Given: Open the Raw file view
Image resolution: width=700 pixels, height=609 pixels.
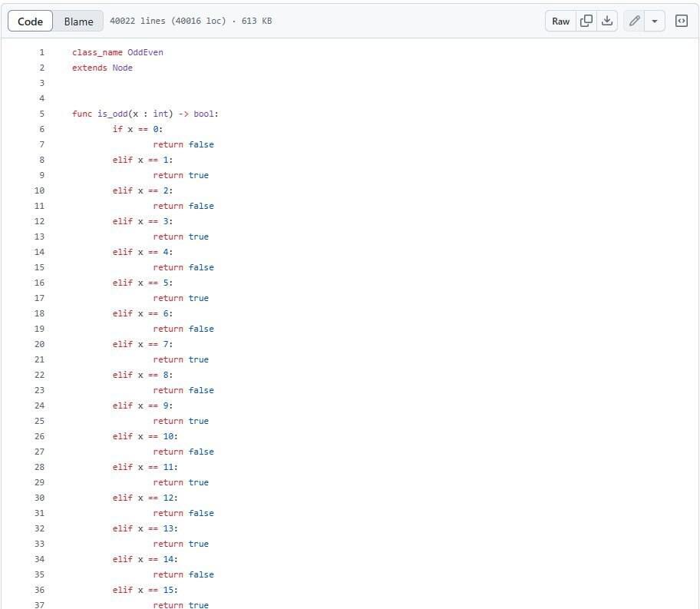Looking at the screenshot, I should (x=561, y=21).
